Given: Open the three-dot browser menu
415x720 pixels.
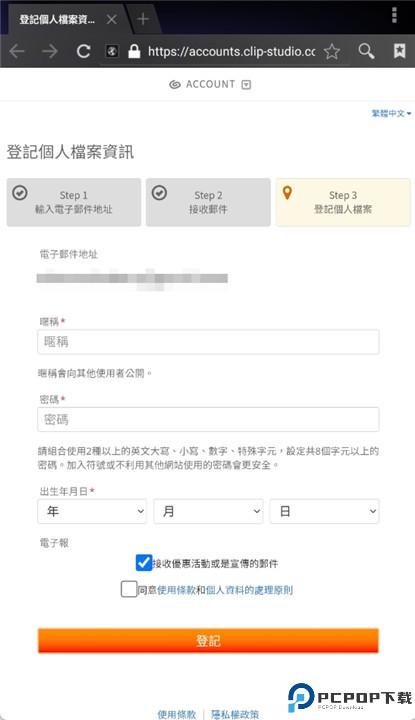Looking at the screenshot, I should (x=394, y=15).
